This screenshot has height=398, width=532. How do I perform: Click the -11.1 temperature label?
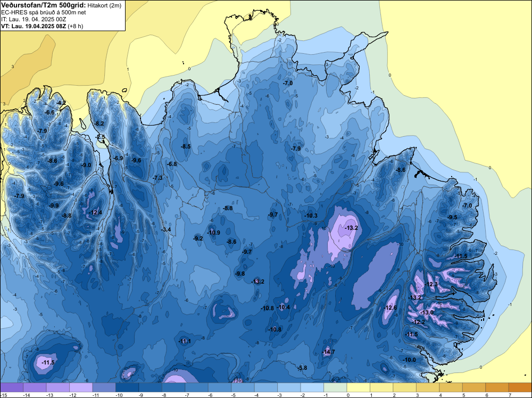pos(185,341)
